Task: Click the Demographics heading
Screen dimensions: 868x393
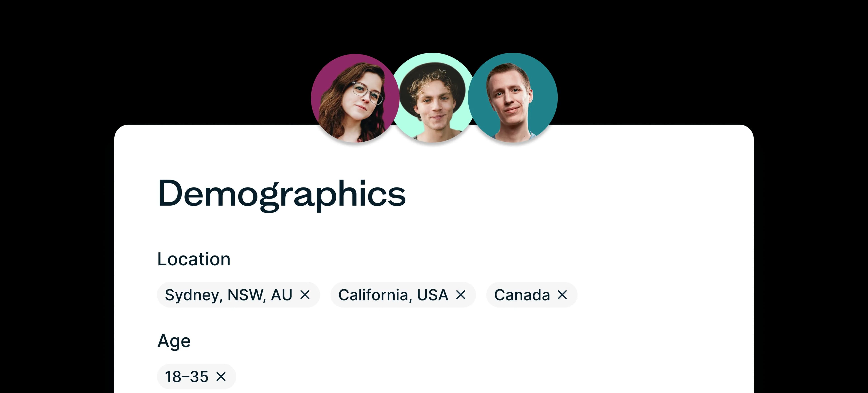Action: click(282, 195)
